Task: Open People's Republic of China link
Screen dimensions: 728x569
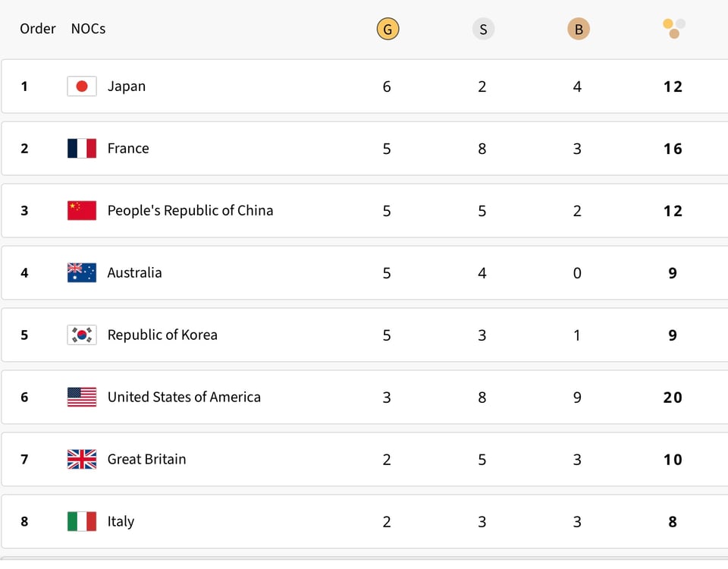Action: [190, 211]
